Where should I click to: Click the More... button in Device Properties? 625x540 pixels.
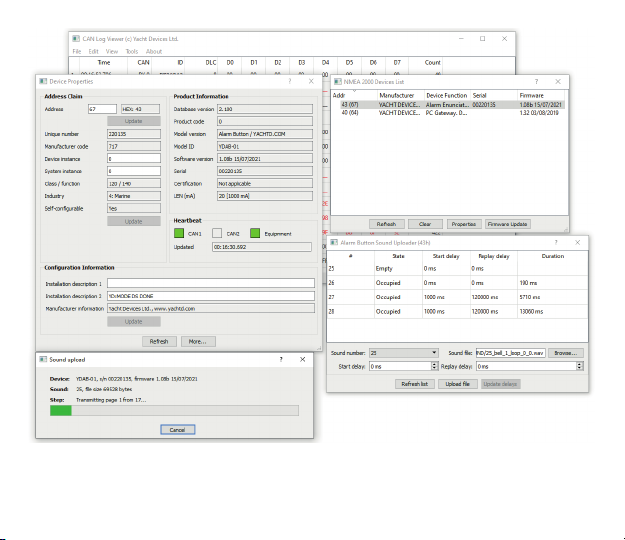pos(198,342)
